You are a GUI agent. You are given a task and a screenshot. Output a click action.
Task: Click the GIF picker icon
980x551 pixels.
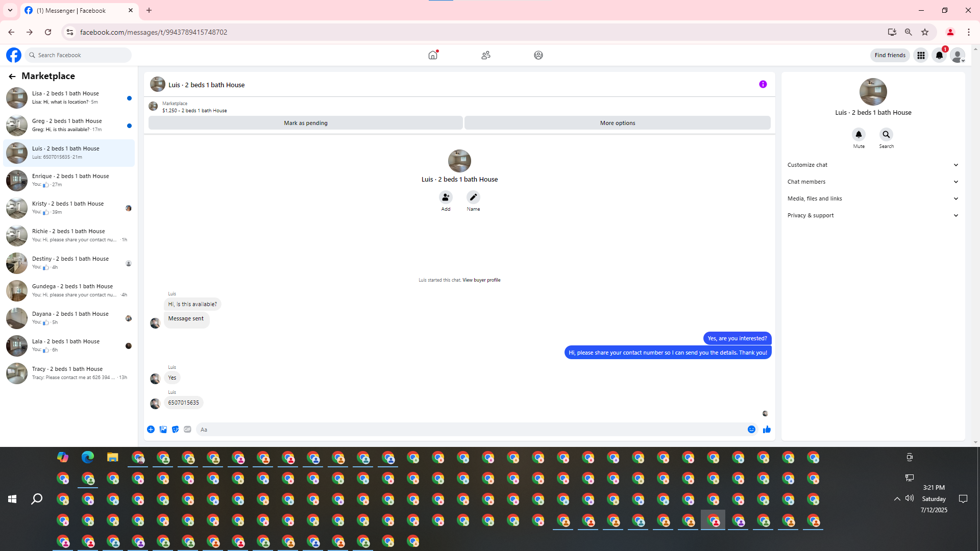pyautogui.click(x=187, y=430)
